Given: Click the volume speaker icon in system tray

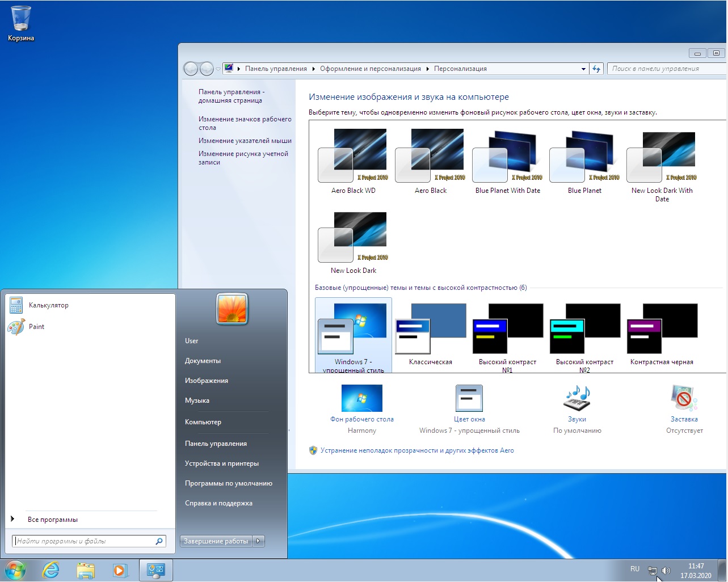Looking at the screenshot, I should click(666, 571).
